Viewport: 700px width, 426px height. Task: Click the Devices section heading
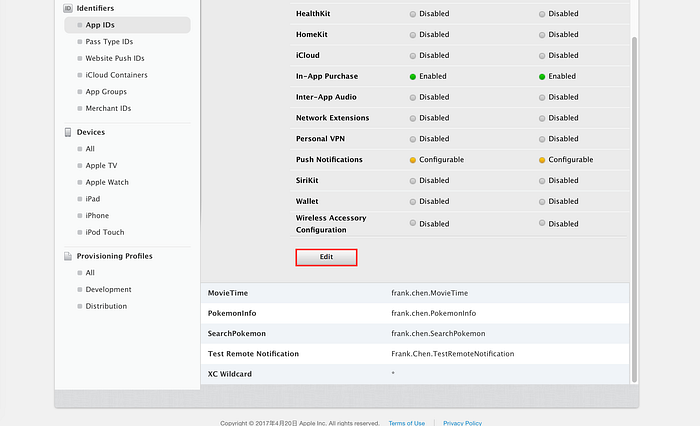(x=91, y=132)
